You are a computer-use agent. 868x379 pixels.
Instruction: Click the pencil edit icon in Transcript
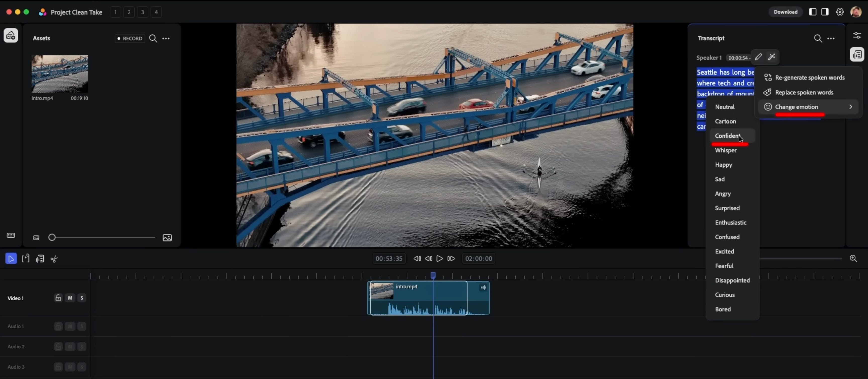click(x=758, y=57)
